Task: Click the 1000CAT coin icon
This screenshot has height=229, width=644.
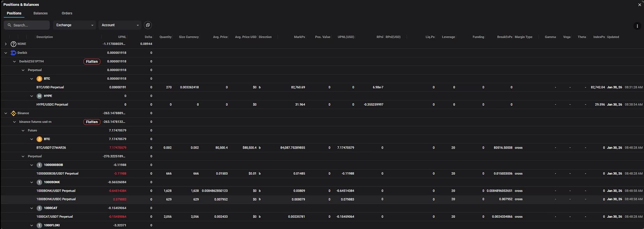Action: point(39,208)
